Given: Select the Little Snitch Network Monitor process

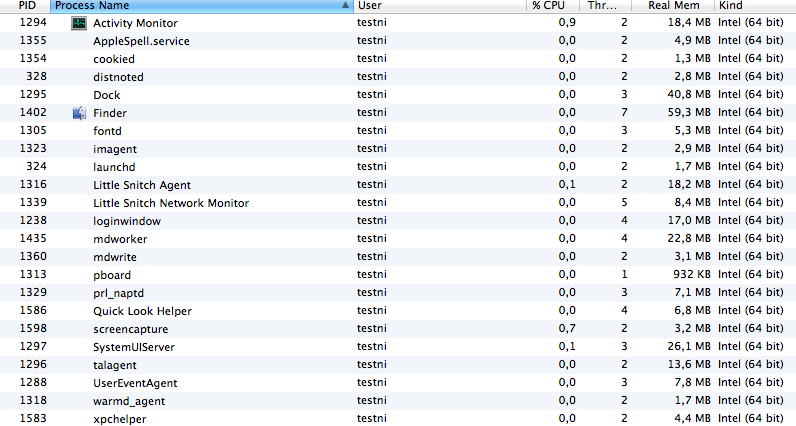Looking at the screenshot, I should [x=171, y=203].
